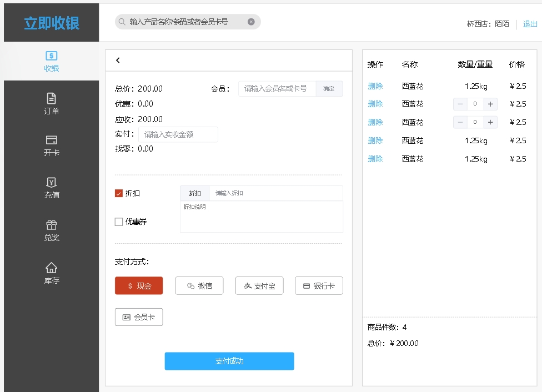Click the 立即收银 logo title
542x392 pixels.
pyautogui.click(x=52, y=23)
